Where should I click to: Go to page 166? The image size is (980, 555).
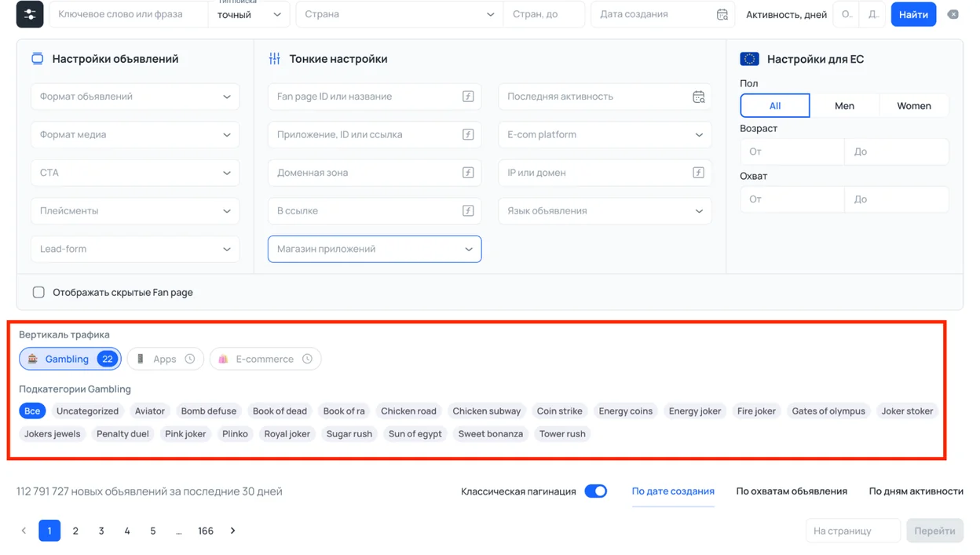tap(206, 531)
